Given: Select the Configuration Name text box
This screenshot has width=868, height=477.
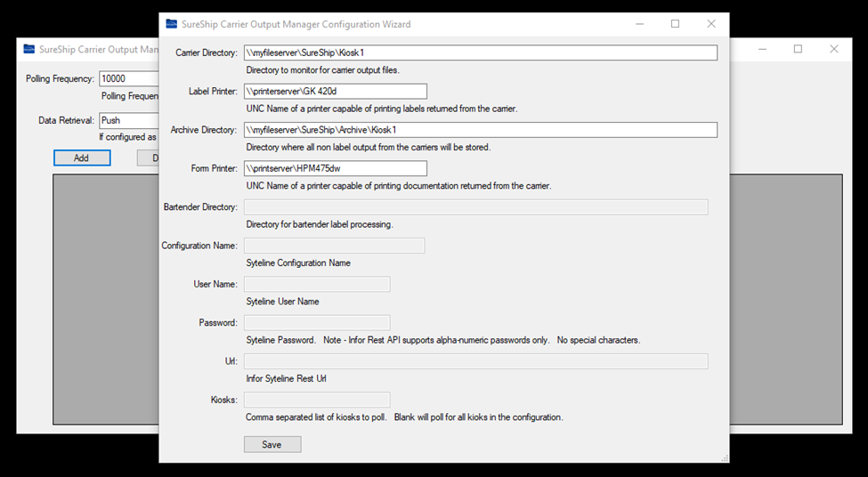Looking at the screenshot, I should 334,246.
